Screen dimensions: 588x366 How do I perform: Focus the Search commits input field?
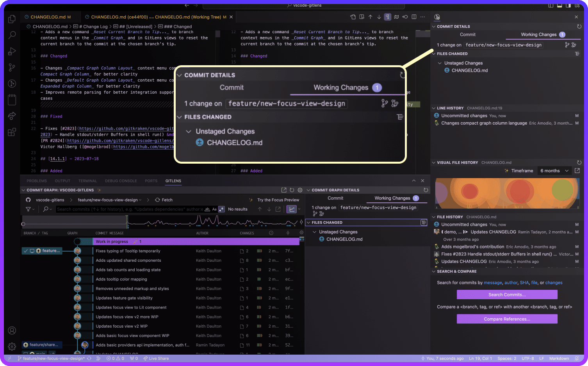pyautogui.click(x=129, y=209)
